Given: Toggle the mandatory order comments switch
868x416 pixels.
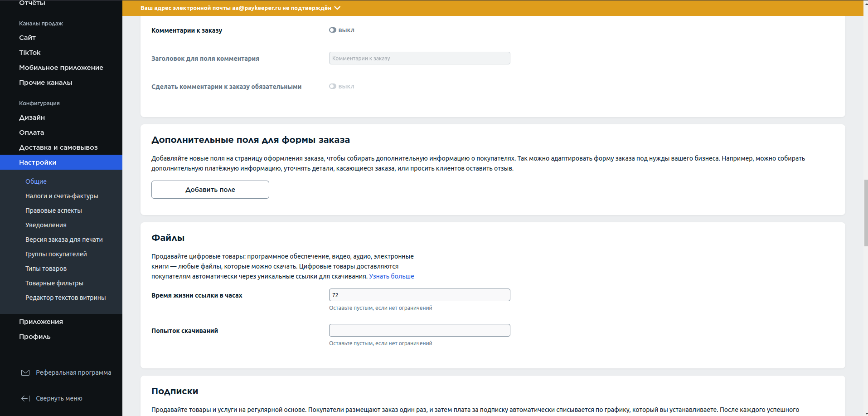Looking at the screenshot, I should pos(333,86).
